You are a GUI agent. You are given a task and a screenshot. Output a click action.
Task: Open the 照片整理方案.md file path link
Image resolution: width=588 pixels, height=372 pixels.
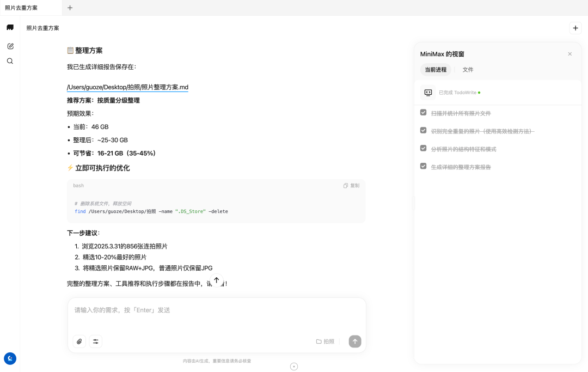[x=127, y=87]
